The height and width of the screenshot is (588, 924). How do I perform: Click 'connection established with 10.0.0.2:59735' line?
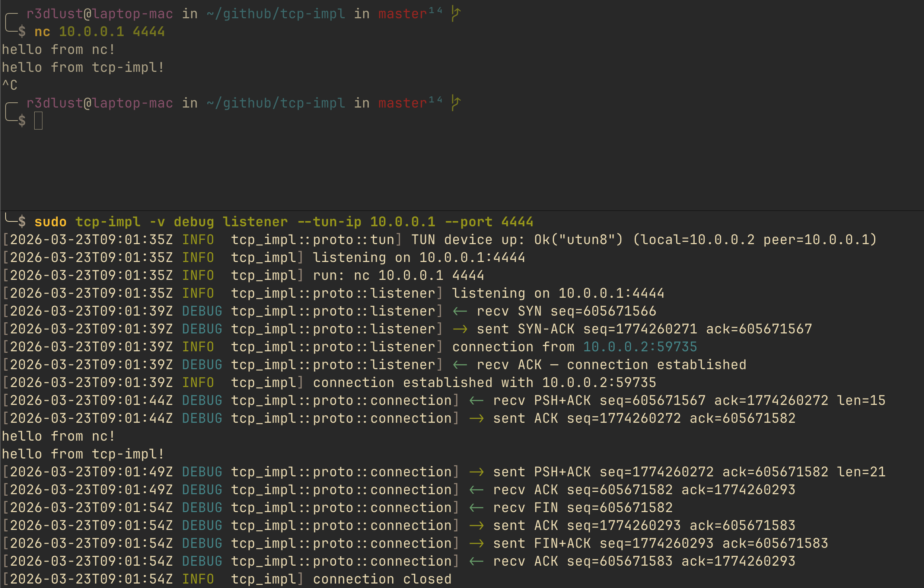coord(485,383)
